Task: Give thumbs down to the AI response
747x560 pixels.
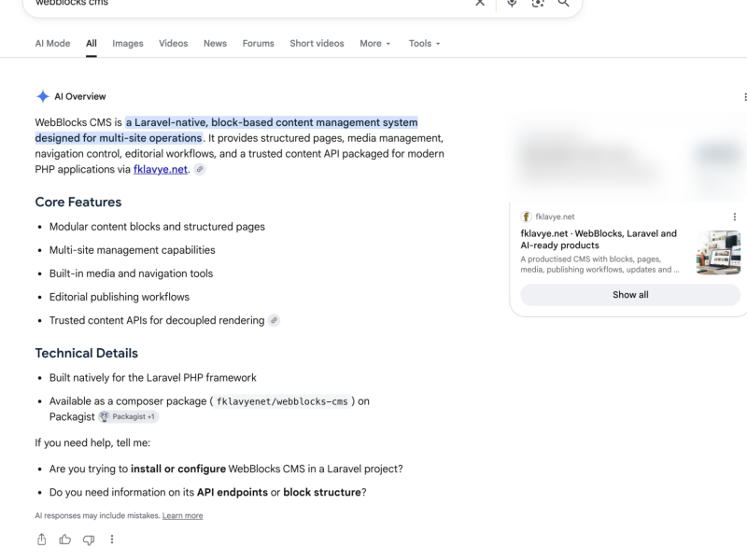Action: tap(89, 539)
